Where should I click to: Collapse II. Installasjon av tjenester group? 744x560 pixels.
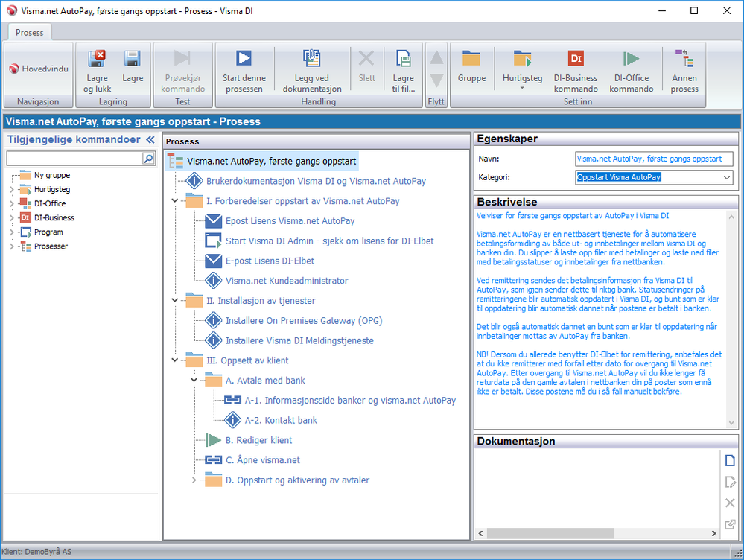174,300
